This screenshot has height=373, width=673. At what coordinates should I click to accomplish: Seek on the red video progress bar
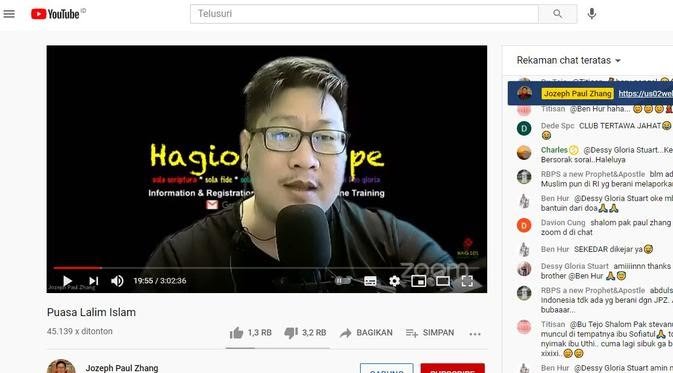(x=266, y=268)
